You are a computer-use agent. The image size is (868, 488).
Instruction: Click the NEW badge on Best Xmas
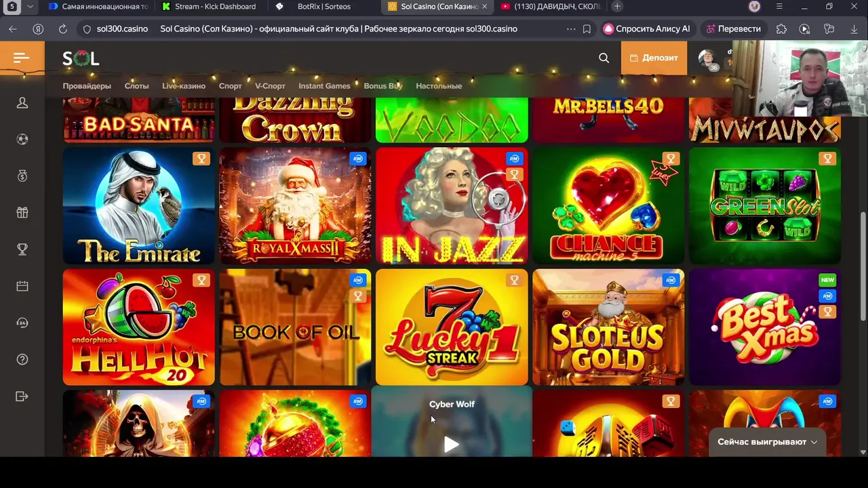click(x=827, y=280)
